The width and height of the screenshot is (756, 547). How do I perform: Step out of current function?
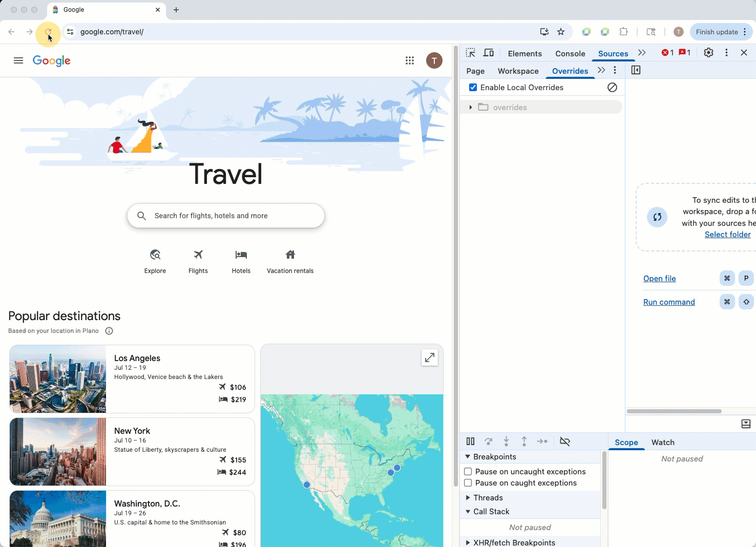[524, 441]
